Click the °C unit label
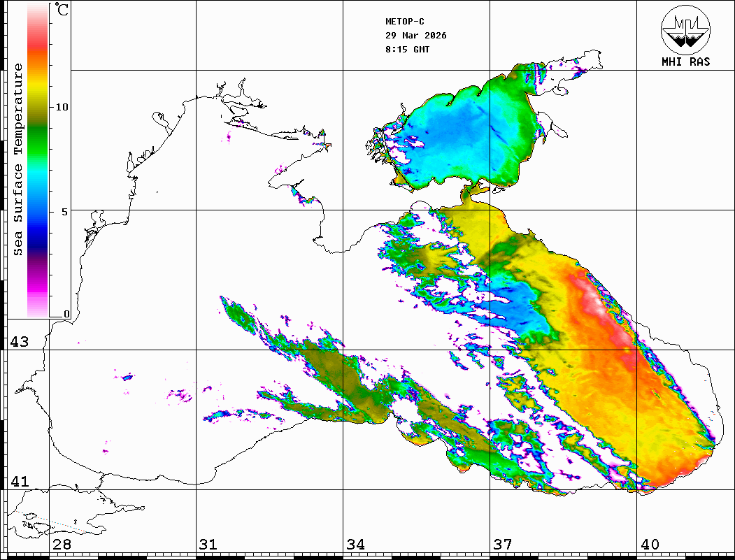The width and height of the screenshot is (735, 560). pyautogui.click(x=62, y=12)
